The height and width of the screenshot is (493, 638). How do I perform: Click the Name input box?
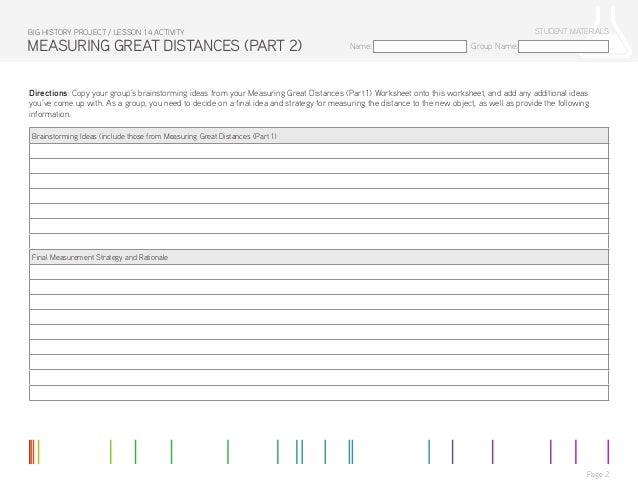pyautogui.click(x=420, y=46)
